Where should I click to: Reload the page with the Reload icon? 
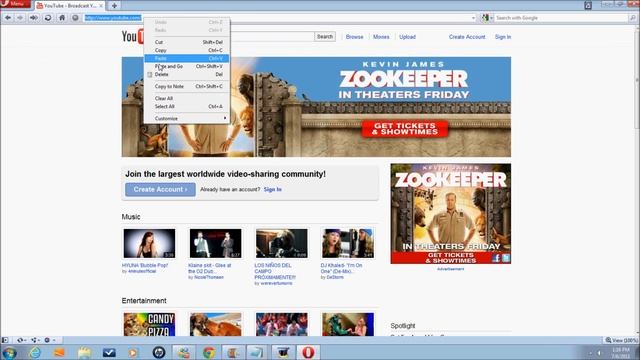click(x=48, y=18)
